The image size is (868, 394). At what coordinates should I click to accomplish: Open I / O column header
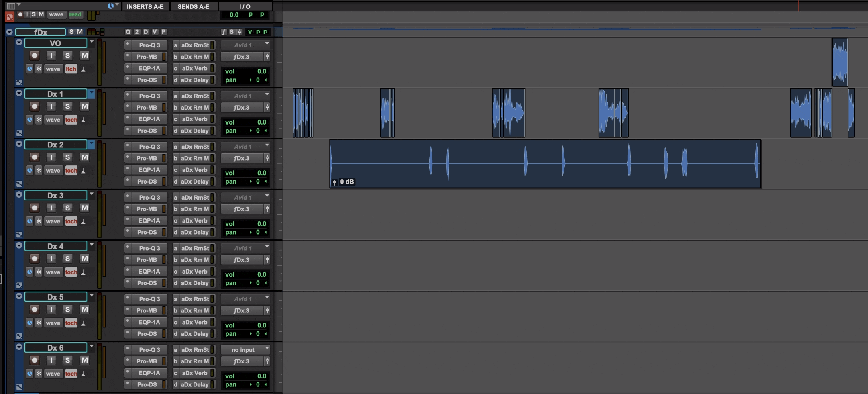245,6
